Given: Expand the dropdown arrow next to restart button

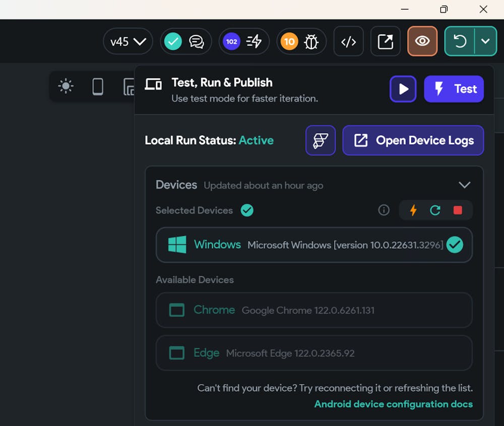Looking at the screenshot, I should pos(485,41).
